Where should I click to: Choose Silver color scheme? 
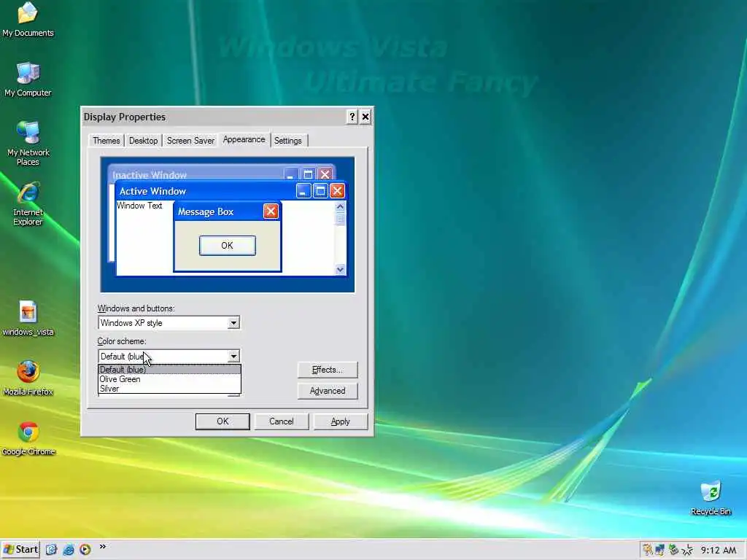pyautogui.click(x=169, y=389)
